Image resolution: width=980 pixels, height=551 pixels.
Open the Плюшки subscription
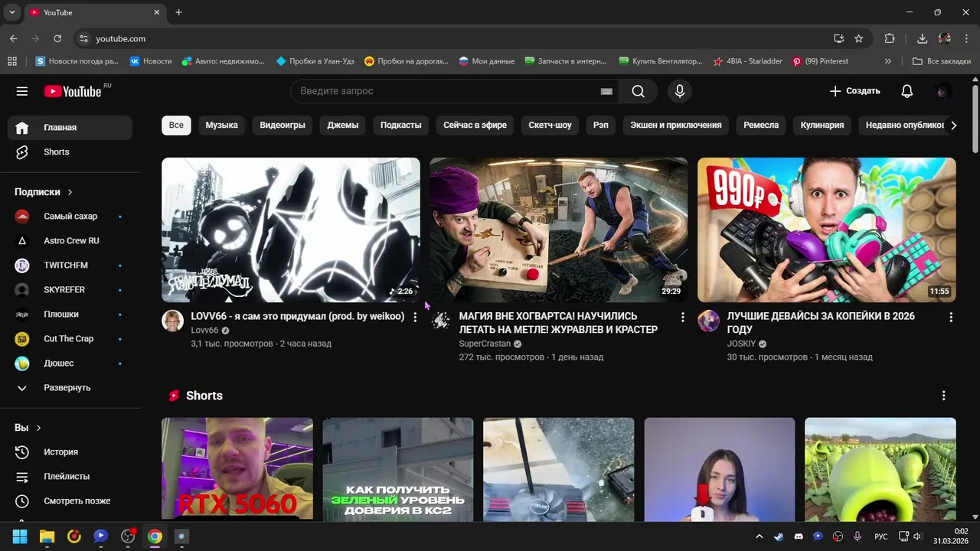pyautogui.click(x=70, y=315)
